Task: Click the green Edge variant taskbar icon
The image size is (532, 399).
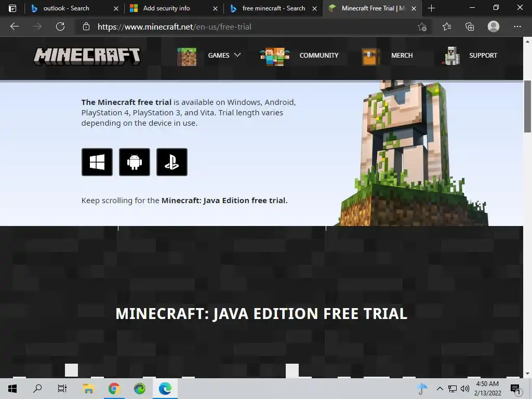Action: pos(139,389)
